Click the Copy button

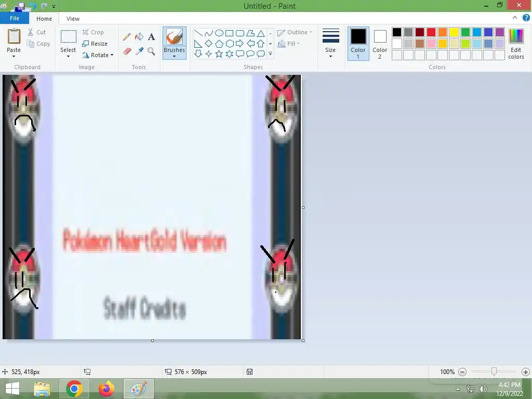click(x=38, y=44)
